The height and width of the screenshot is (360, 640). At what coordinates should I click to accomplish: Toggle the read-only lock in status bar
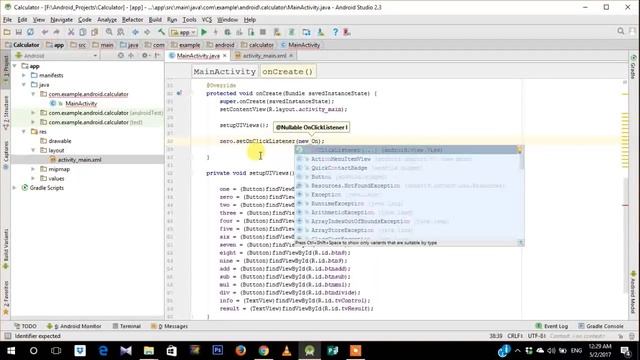tap(621, 336)
